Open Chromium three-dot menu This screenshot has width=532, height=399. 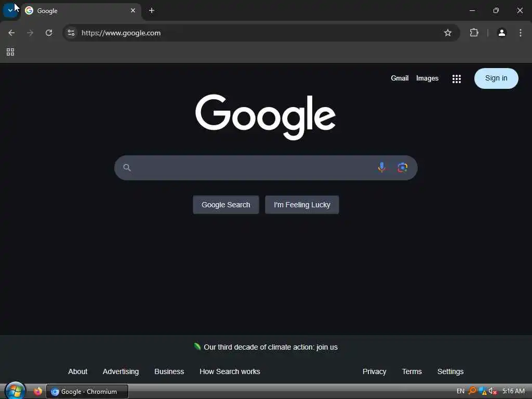(521, 33)
